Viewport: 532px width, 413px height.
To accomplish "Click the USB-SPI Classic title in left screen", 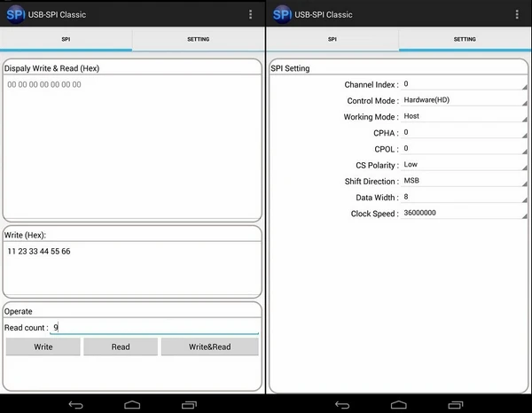I will pyautogui.click(x=57, y=14).
